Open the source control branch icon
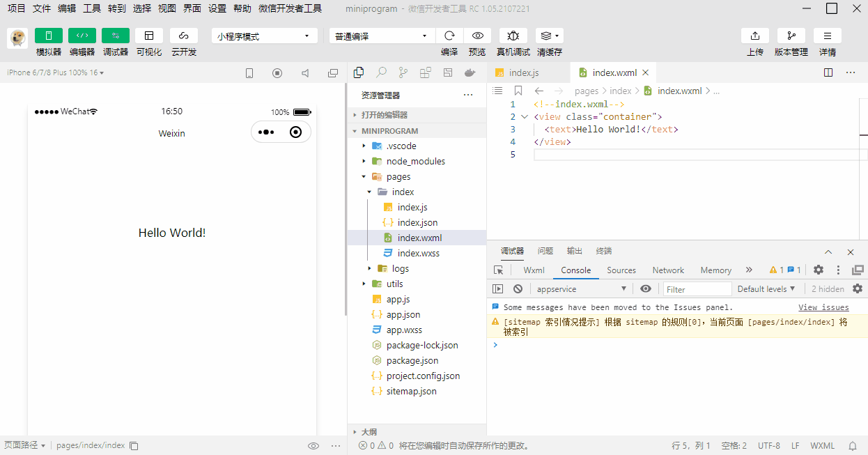This screenshot has height=455, width=868. 403,72
